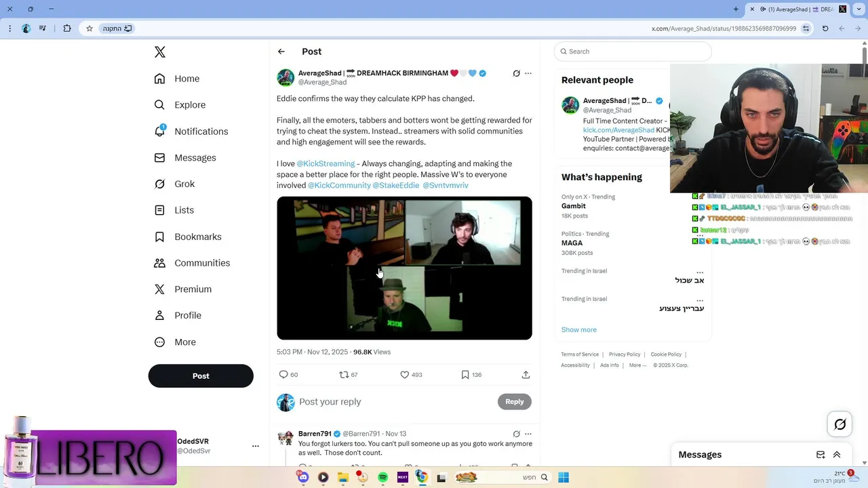This screenshot has width=868, height=488.
Task: Click the black Post button
Action: tap(201, 376)
